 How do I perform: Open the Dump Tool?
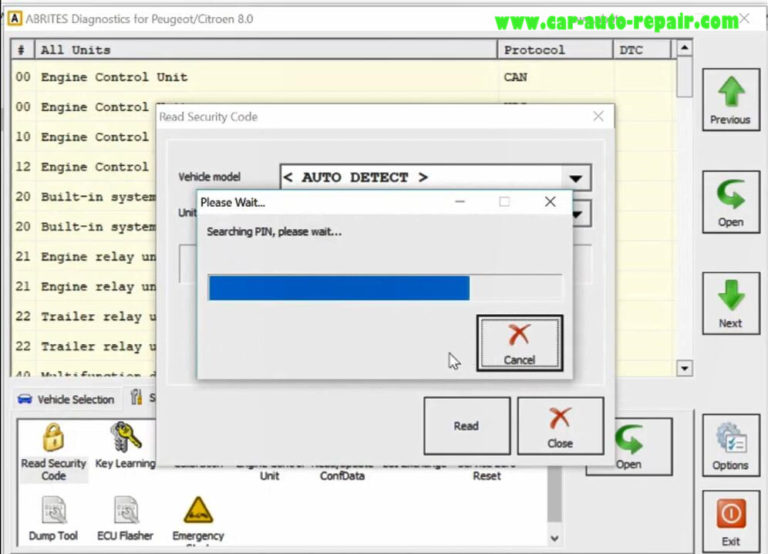point(53,518)
